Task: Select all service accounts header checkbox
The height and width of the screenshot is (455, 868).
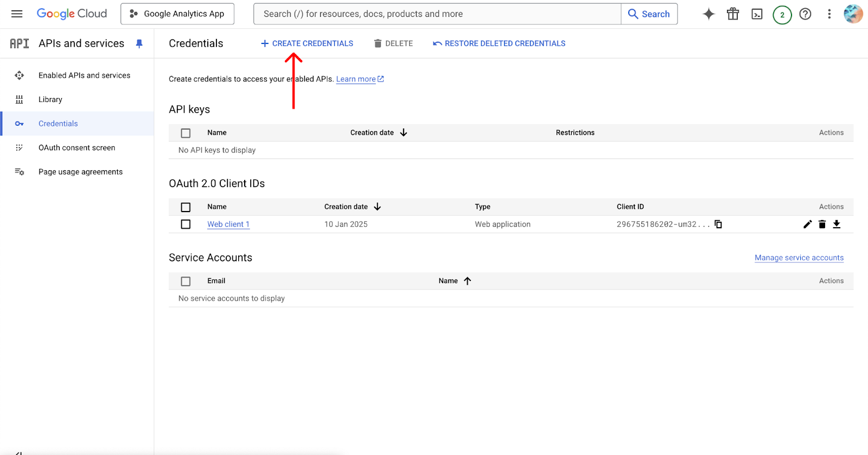Action: 186,281
